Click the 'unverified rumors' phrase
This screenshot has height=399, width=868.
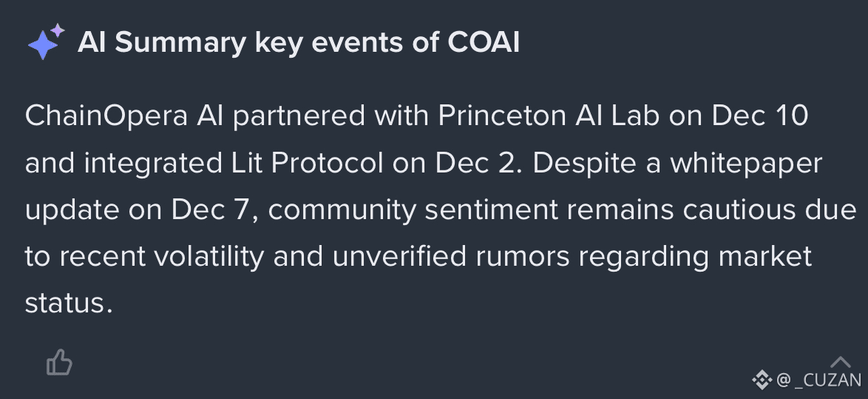point(450,257)
